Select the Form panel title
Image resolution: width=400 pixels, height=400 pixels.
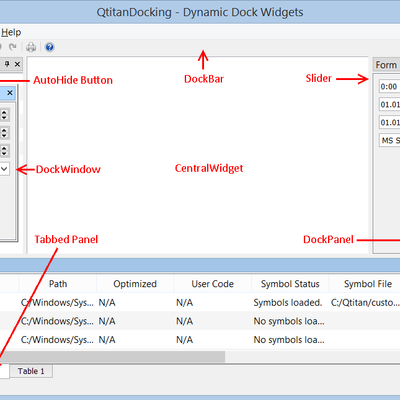coord(386,65)
